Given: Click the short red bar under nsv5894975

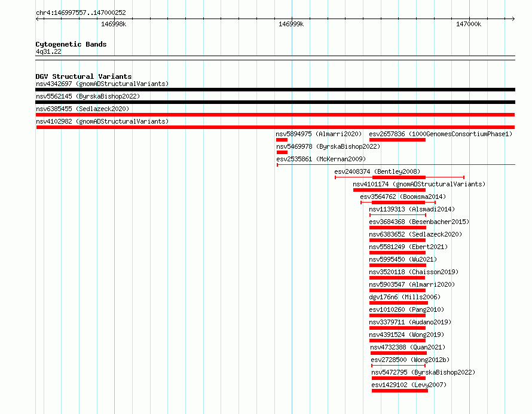Looking at the screenshot, I should pyautogui.click(x=282, y=140).
